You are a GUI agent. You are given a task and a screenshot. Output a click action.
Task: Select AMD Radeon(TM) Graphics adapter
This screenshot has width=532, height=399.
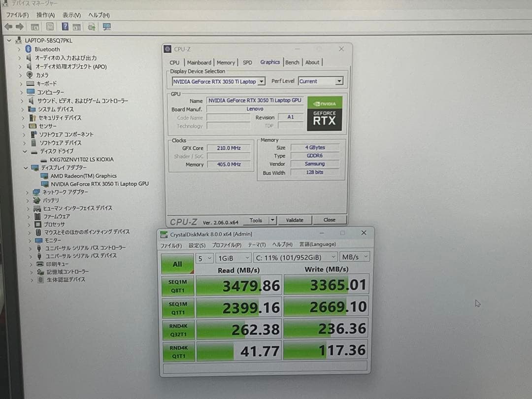[x=83, y=176]
